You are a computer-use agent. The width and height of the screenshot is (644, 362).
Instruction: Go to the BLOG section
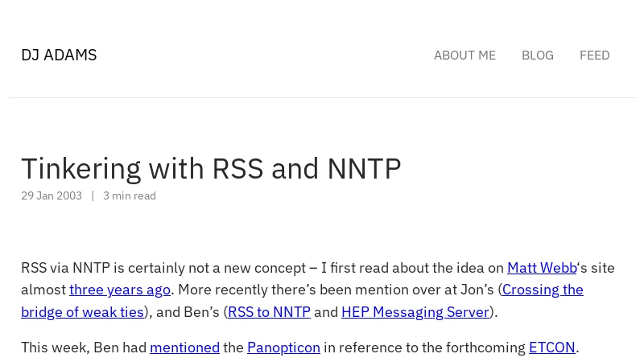tap(537, 56)
